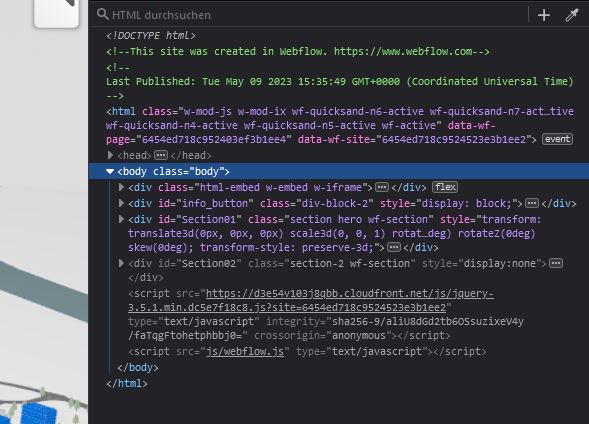Select the 'Last Published' comment line
This screenshot has width=589, height=424.
(340, 81)
